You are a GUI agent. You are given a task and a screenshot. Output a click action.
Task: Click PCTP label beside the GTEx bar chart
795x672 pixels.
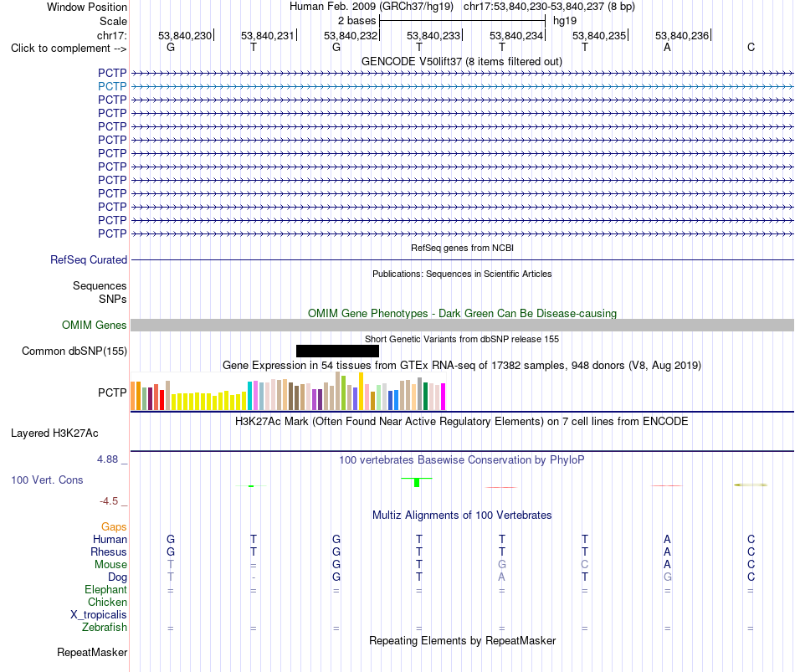(112, 392)
